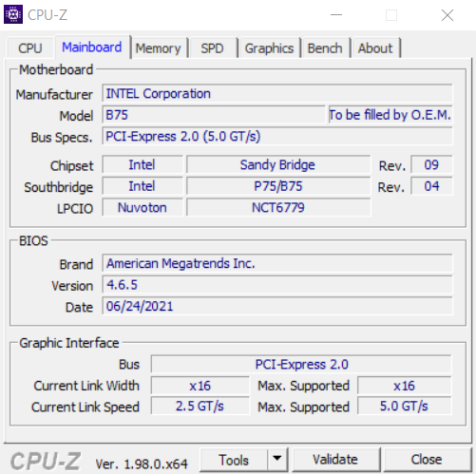
Task: Open the Graphics tab
Action: click(269, 48)
